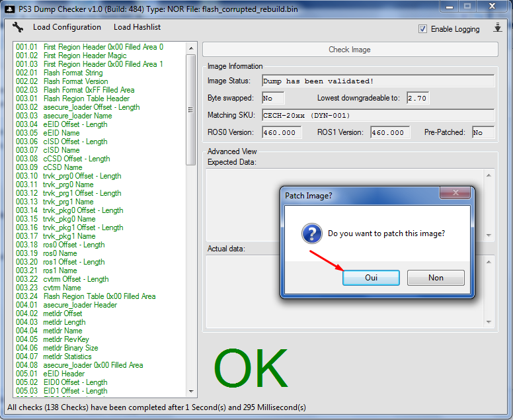Click the ROS1 Version field
Image resolution: width=513 pixels, height=420 pixels.
(x=390, y=132)
